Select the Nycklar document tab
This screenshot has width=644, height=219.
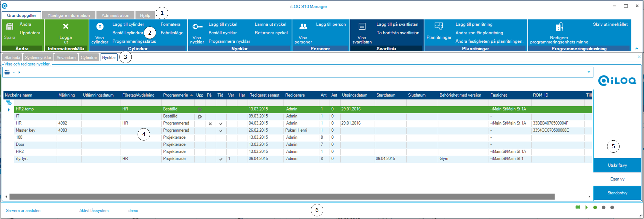(109, 57)
